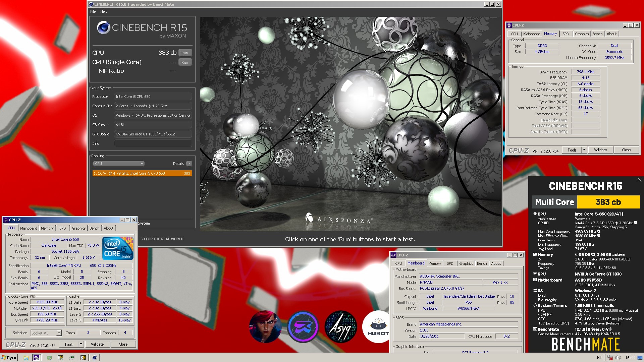Open Memory tab in CPU-Z CPU window
The height and width of the screenshot is (362, 644).
point(47,228)
